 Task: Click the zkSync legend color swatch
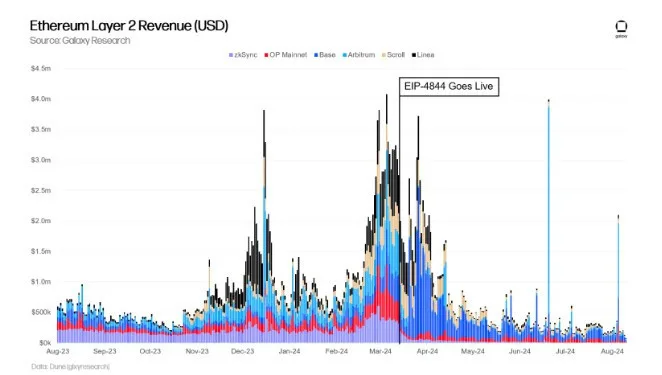click(231, 55)
